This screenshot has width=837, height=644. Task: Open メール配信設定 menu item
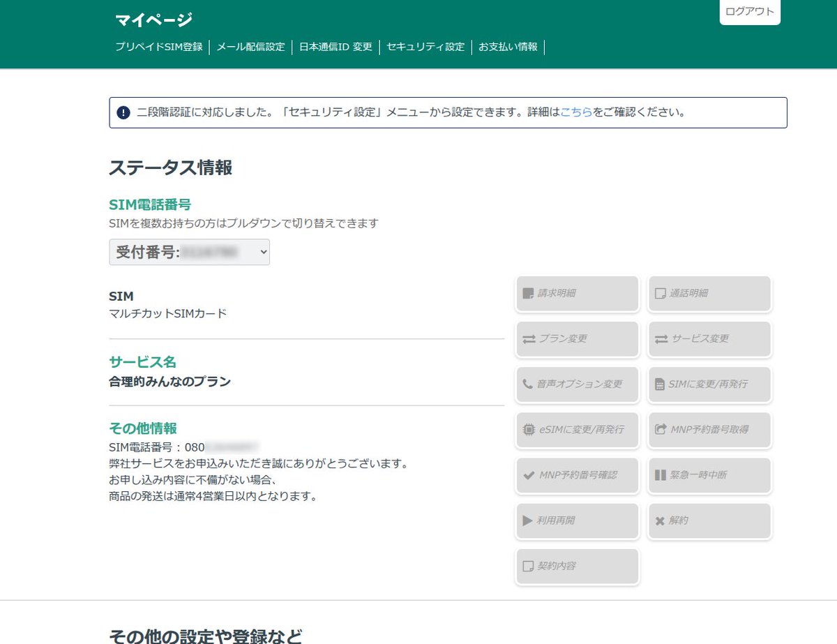coord(250,47)
